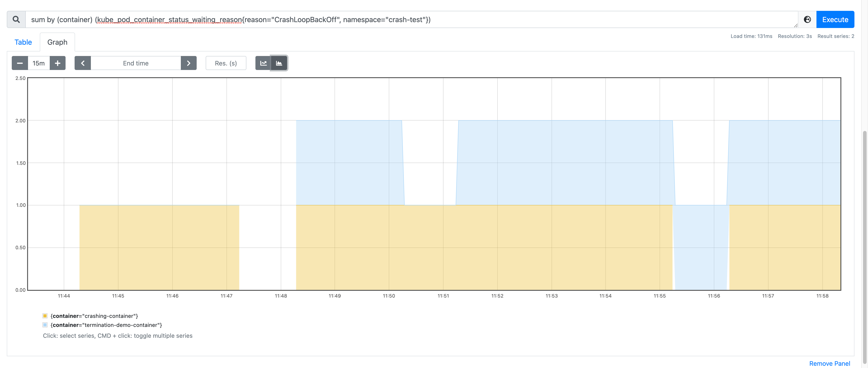Viewport: 868px width, 368px height.
Task: Click the right chevron to step time forward
Action: pos(188,63)
